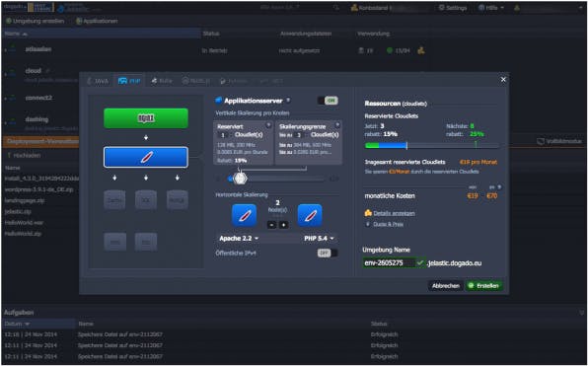Screen dimensions: 588x366
Task: Click the grayed-out SQL database block
Action: 146,200
